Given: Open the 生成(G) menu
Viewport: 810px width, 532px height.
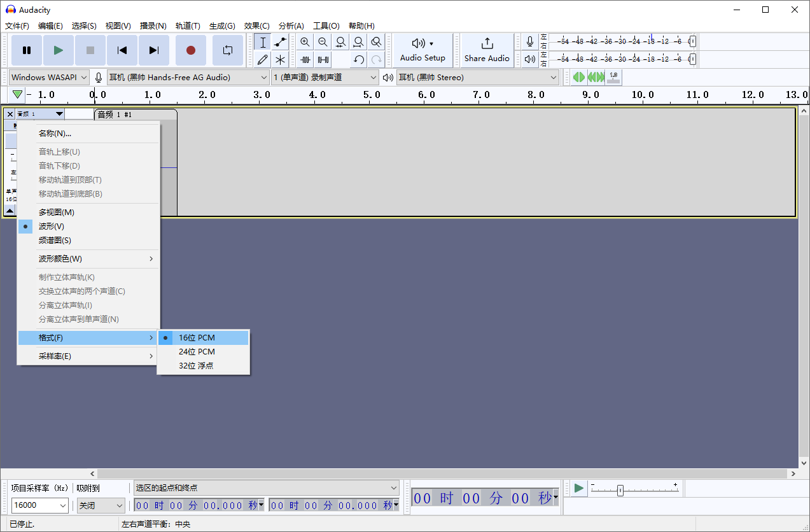Looking at the screenshot, I should pyautogui.click(x=222, y=26).
